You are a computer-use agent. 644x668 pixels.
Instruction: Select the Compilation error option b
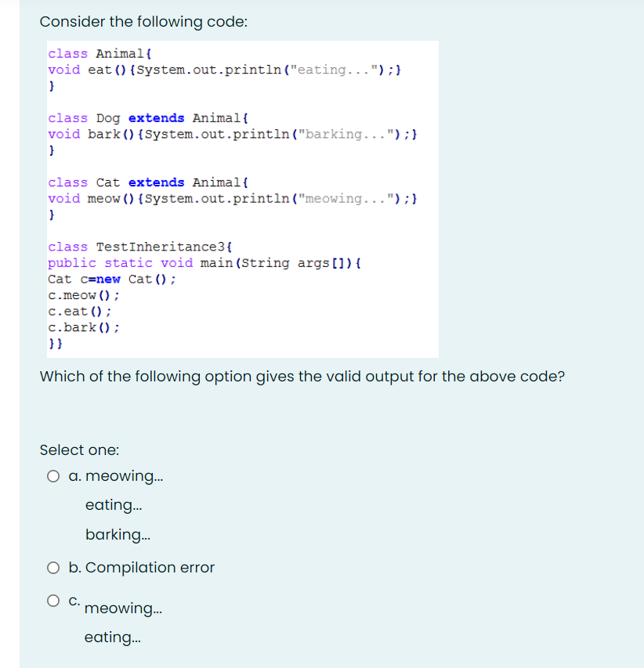click(x=52, y=567)
